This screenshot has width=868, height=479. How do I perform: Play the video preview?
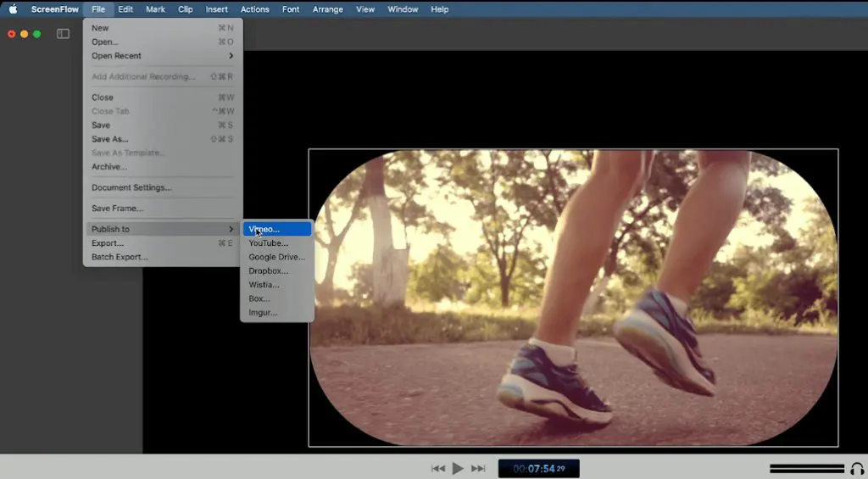tap(458, 469)
